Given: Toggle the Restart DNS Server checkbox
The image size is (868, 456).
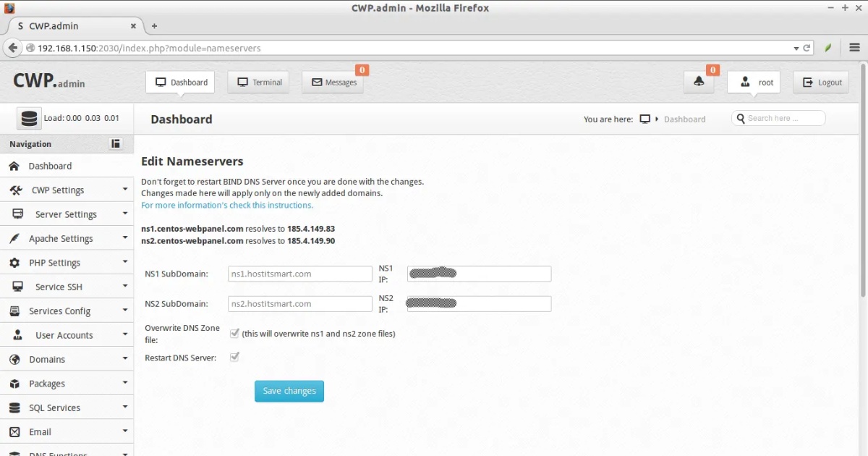Looking at the screenshot, I should tap(234, 357).
